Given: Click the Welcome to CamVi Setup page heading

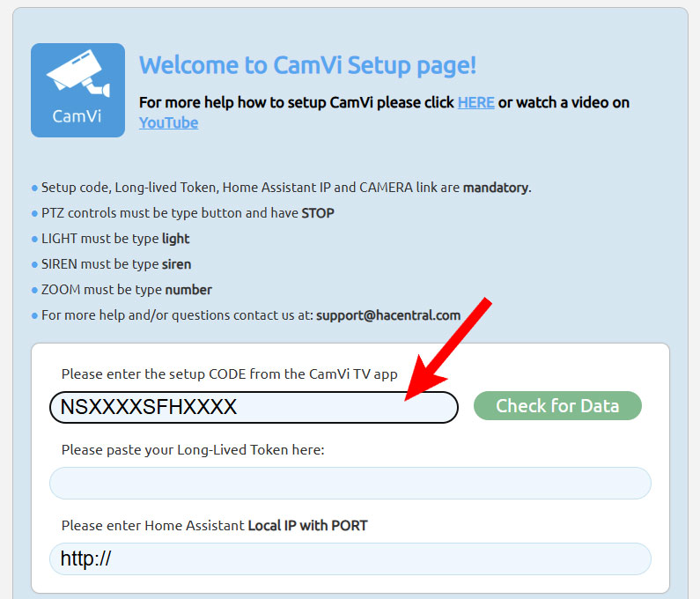Looking at the screenshot, I should point(307,66).
